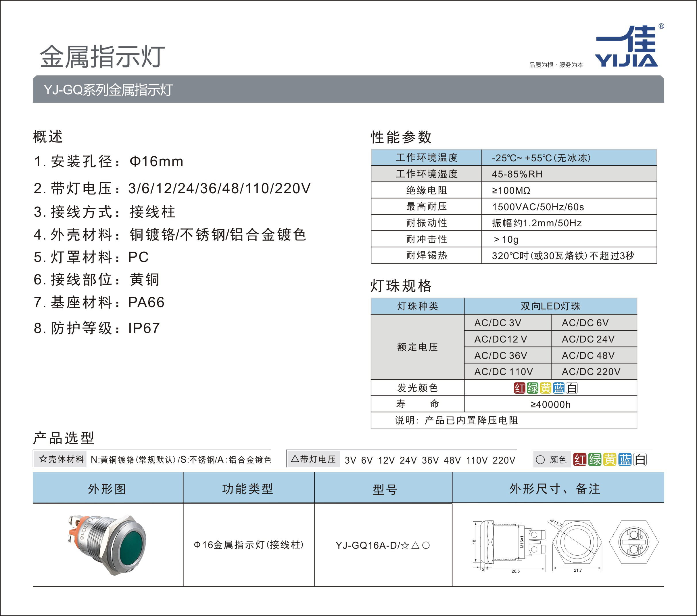Select 110V in the 带灯电压 selection row
Viewport: 697px width, 616px height.
tap(477, 460)
